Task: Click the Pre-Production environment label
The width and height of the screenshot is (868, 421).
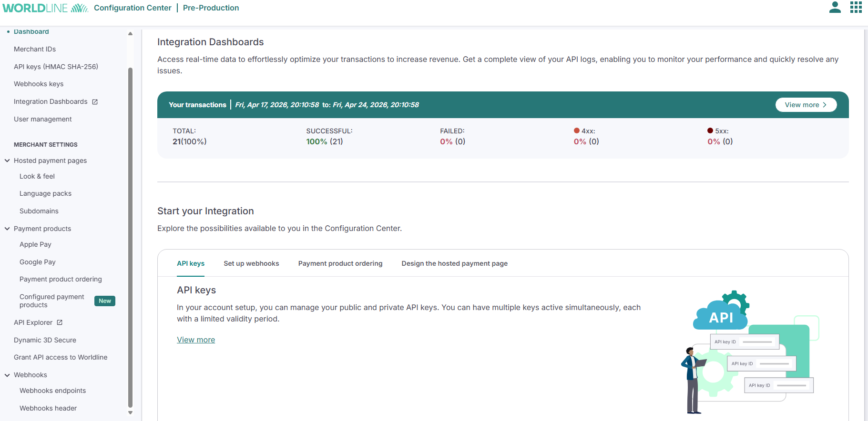Action: coord(211,8)
